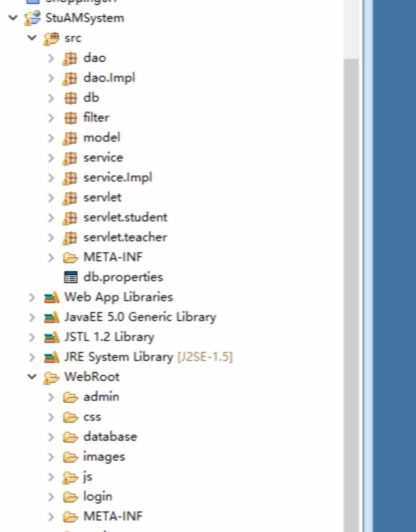Screen dimensions: 416x532
Task: Expand the js folder
Action: coord(51,477)
